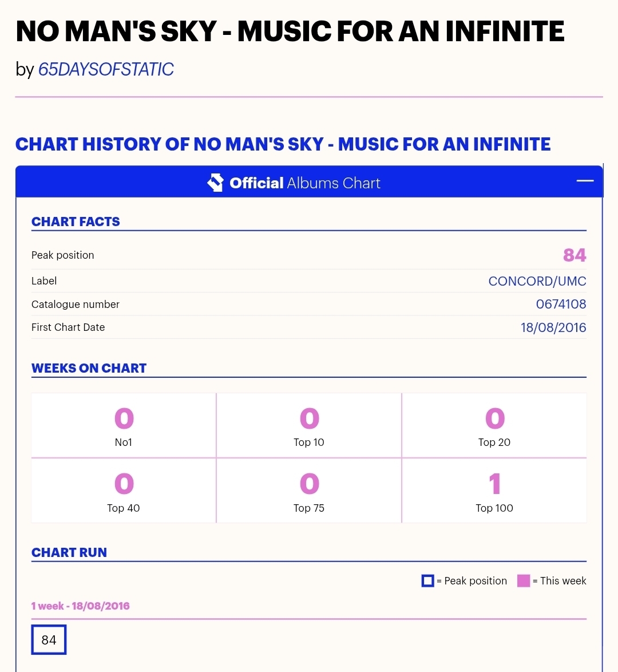
Task: Click the Top 75 weeks count cell
Action: (309, 491)
